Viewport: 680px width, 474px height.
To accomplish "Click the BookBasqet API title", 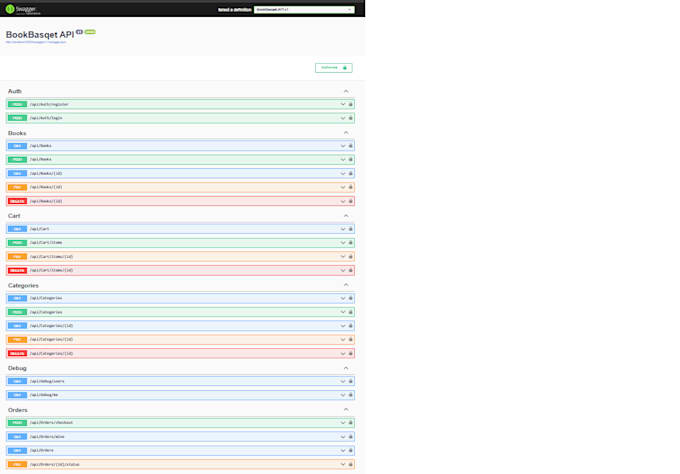I will [x=40, y=35].
